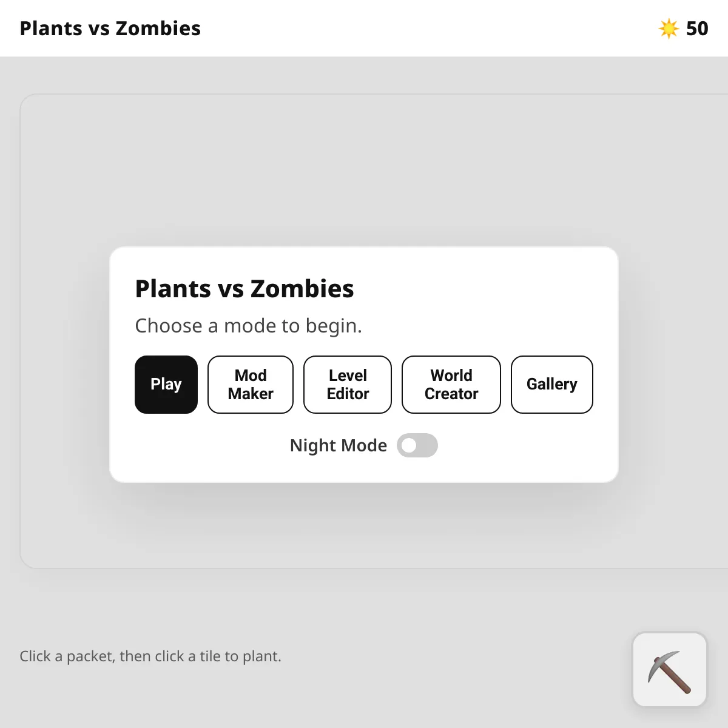Click the Choose a mode subtitle
Image resolution: width=728 pixels, height=728 pixels.
pyautogui.click(x=248, y=326)
